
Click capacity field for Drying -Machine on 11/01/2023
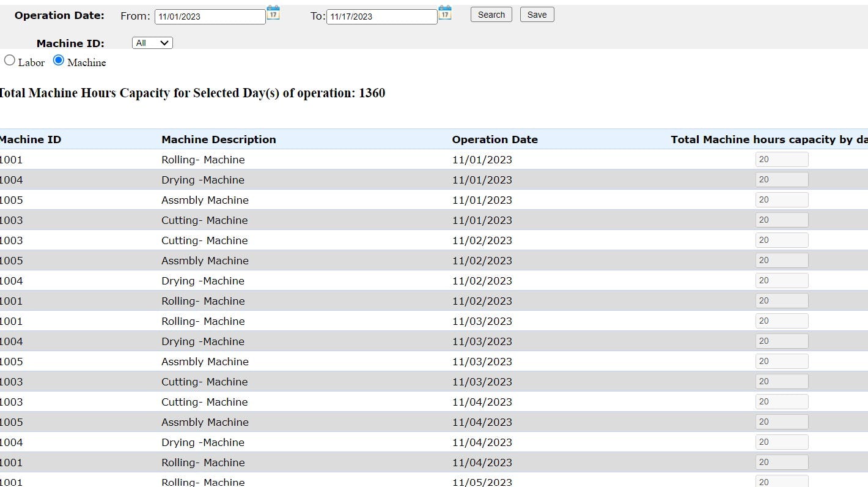(x=781, y=179)
